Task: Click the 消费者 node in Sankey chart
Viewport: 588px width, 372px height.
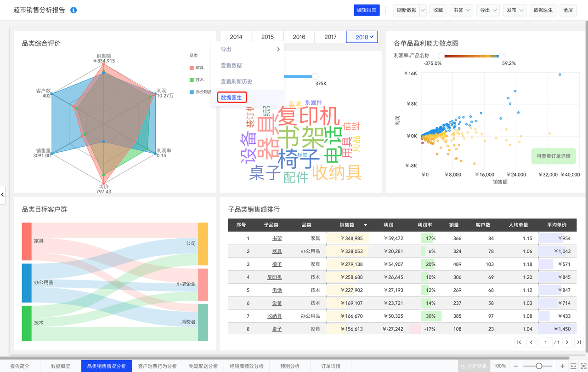Action: point(203,322)
